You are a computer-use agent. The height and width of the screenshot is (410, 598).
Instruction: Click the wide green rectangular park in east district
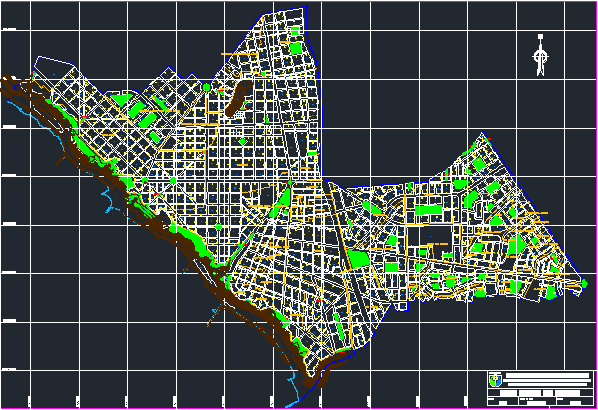pyautogui.click(x=429, y=210)
